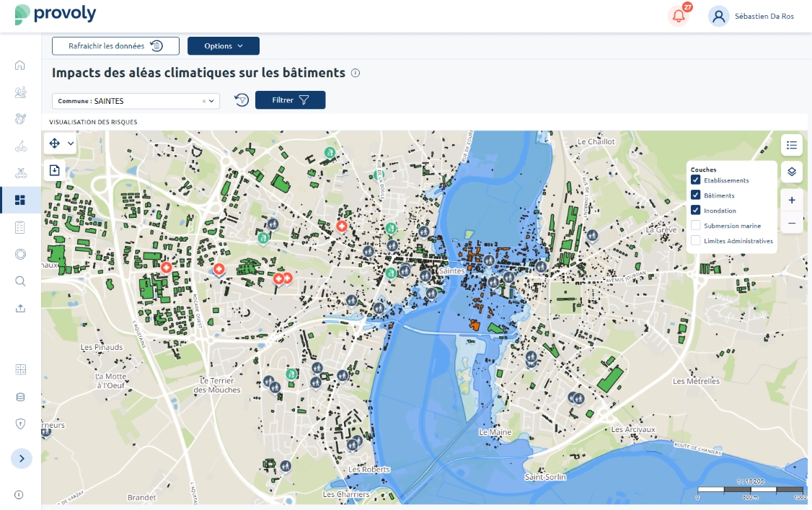812x510 pixels.
Task: Click the map scale bar
Action: [x=751, y=489]
